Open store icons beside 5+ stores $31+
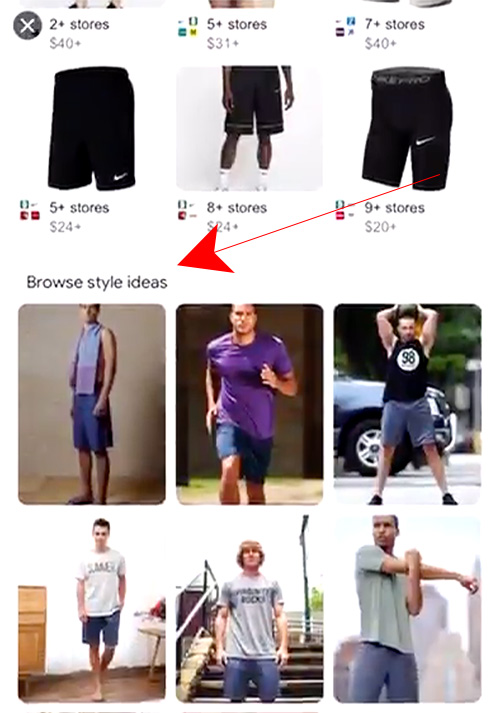500x713 pixels. point(188,27)
